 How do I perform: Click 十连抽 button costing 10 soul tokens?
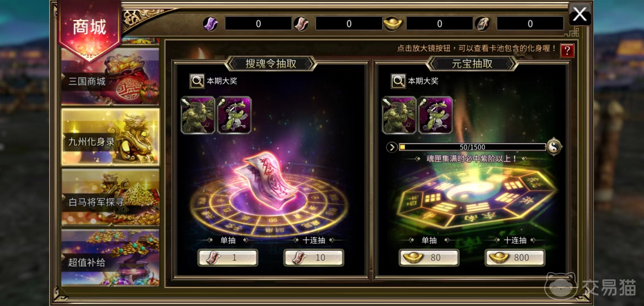(x=314, y=258)
